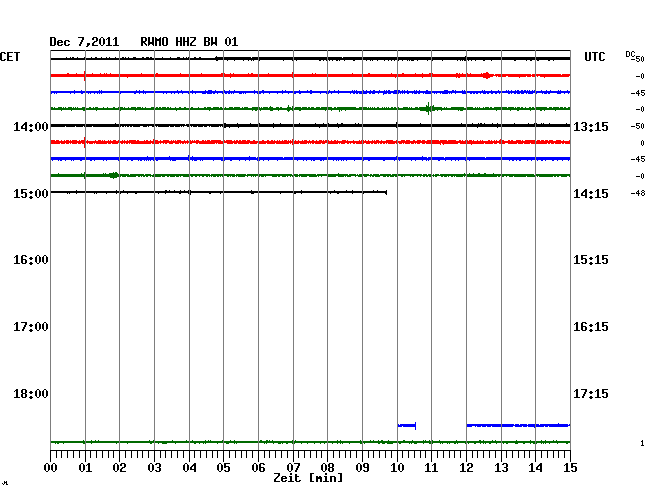
Task: Click the green trace burst near minute 02
Action: click(114, 175)
